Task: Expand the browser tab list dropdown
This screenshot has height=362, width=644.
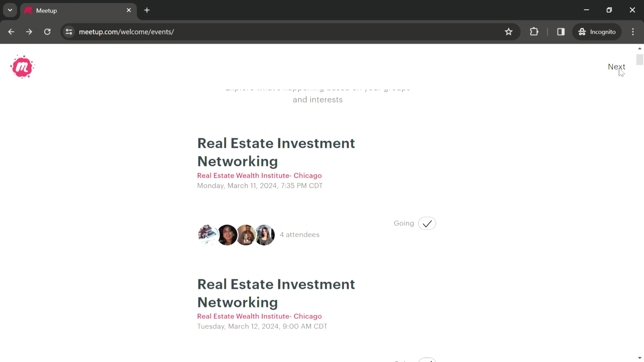Action: click(10, 10)
